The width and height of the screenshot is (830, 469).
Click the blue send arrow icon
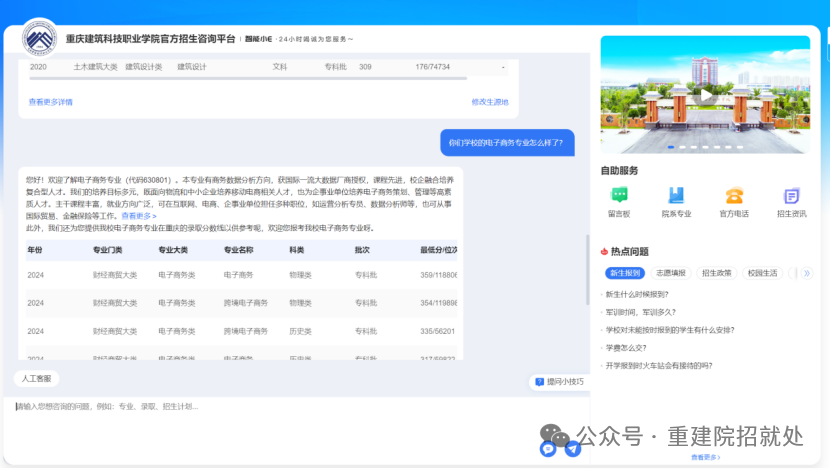point(572,449)
